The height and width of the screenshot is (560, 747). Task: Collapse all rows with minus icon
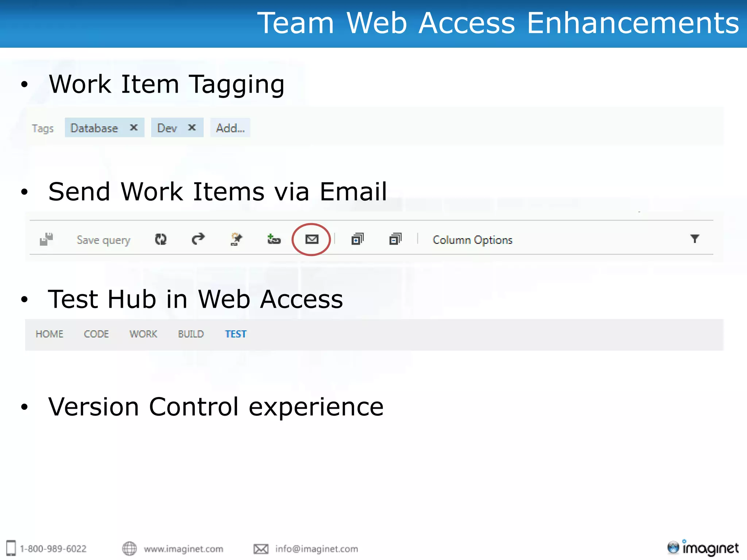[x=395, y=239]
